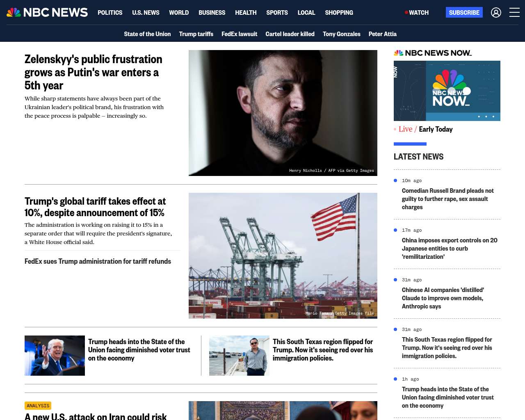Read Trump State of the Union story in main column
This screenshot has width=525, height=420.
pos(139,350)
